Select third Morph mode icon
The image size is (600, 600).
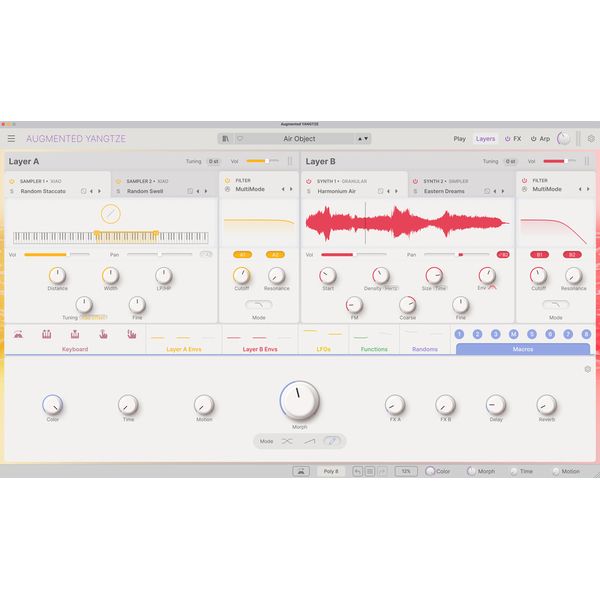pyautogui.click(x=332, y=441)
